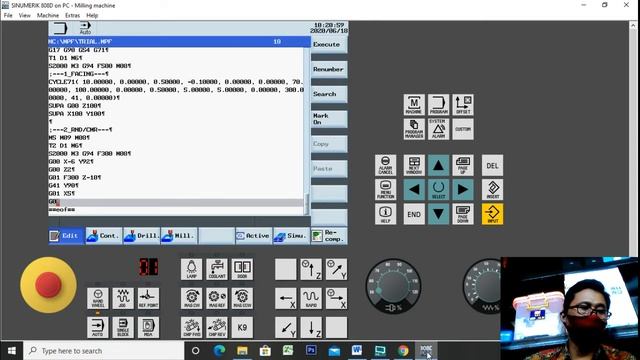640x360 pixels.
Task: Open the OFFSET operating area key
Action: (463, 105)
